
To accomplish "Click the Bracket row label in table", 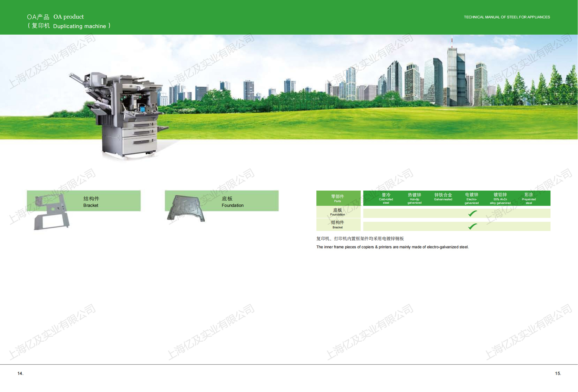I will (x=338, y=225).
